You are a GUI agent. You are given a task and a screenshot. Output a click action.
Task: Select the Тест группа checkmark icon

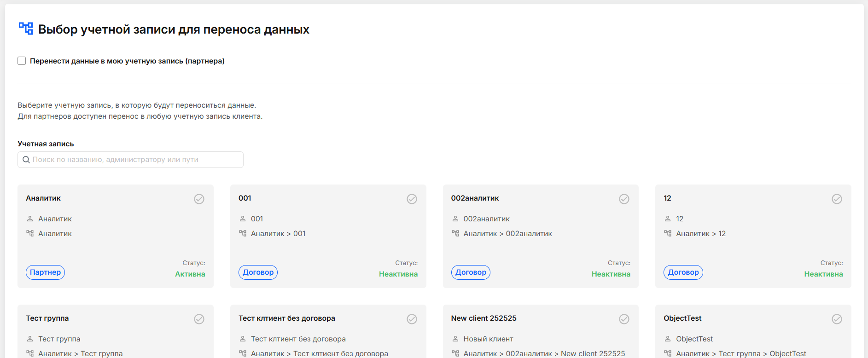coord(199,319)
